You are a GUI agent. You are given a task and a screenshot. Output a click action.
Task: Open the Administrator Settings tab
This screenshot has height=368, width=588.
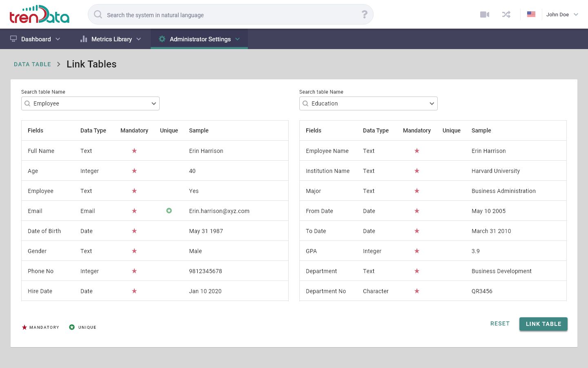point(199,39)
